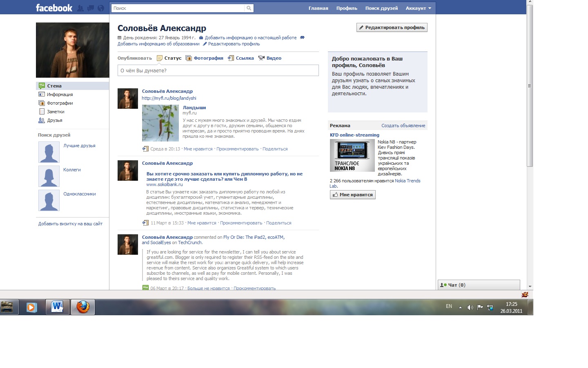Open the Ландыши post title
The image size is (588, 368).
[194, 108]
